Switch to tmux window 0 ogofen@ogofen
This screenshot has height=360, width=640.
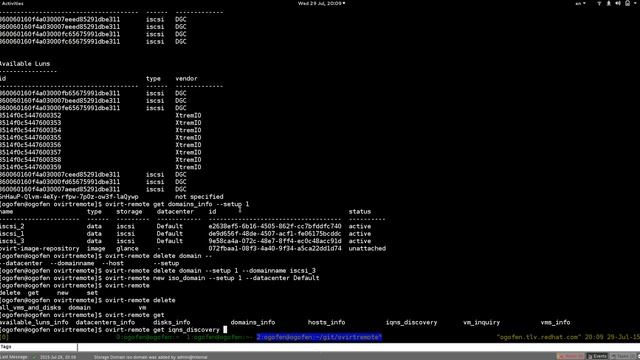148,337
